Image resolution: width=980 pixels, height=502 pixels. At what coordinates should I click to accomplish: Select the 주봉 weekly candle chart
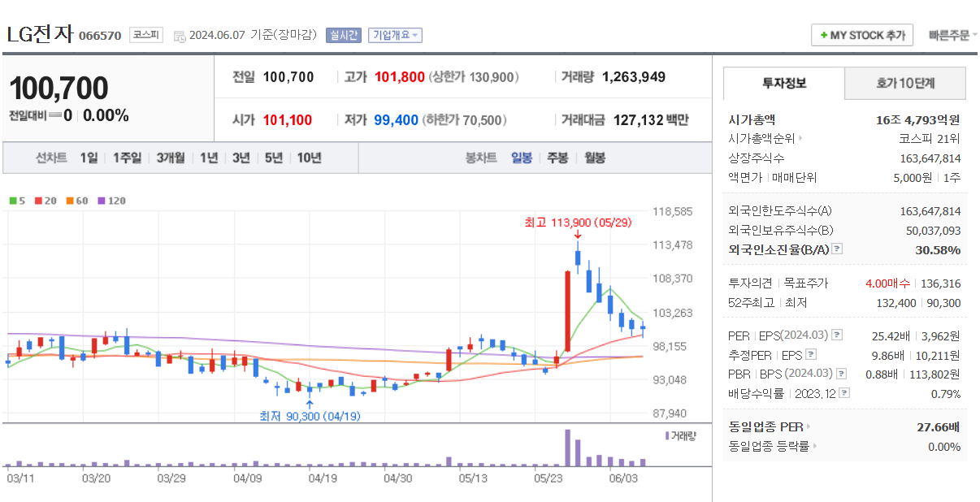click(x=557, y=158)
